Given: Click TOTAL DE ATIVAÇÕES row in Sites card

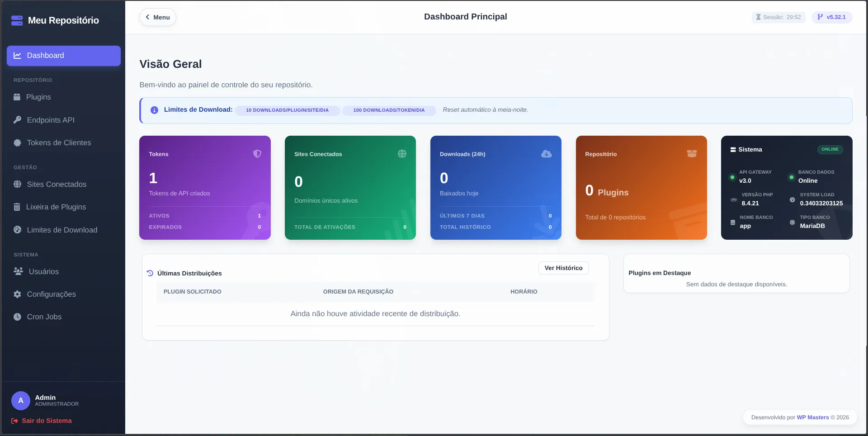Looking at the screenshot, I should (350, 227).
